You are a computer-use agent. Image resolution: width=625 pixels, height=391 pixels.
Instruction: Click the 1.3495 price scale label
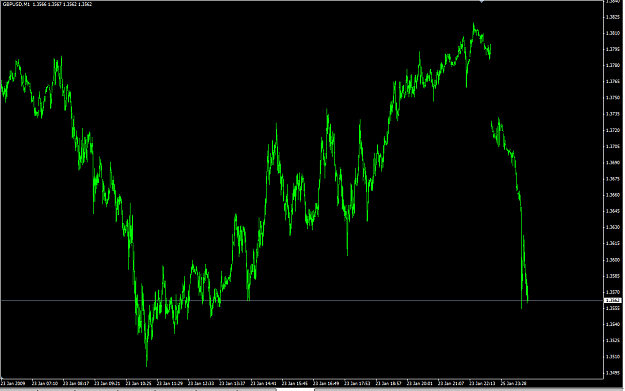click(x=613, y=373)
